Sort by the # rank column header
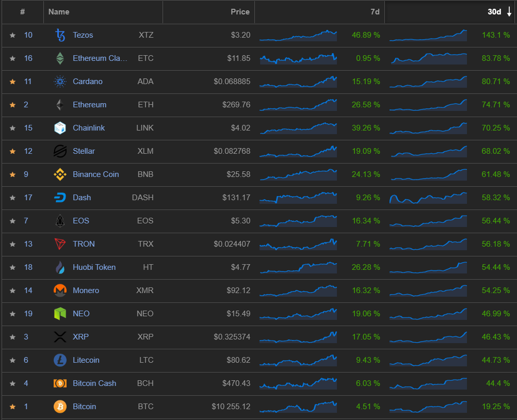This screenshot has height=420, width=517. coord(22,12)
